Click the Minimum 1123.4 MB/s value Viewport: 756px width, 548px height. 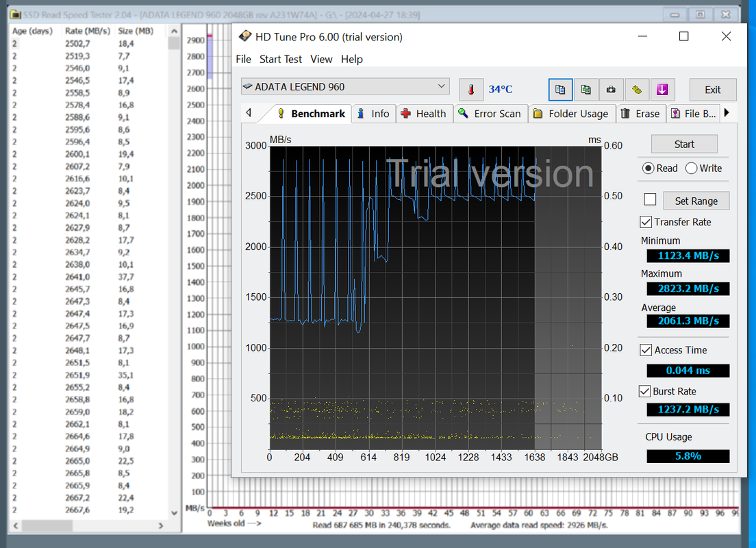(x=688, y=256)
